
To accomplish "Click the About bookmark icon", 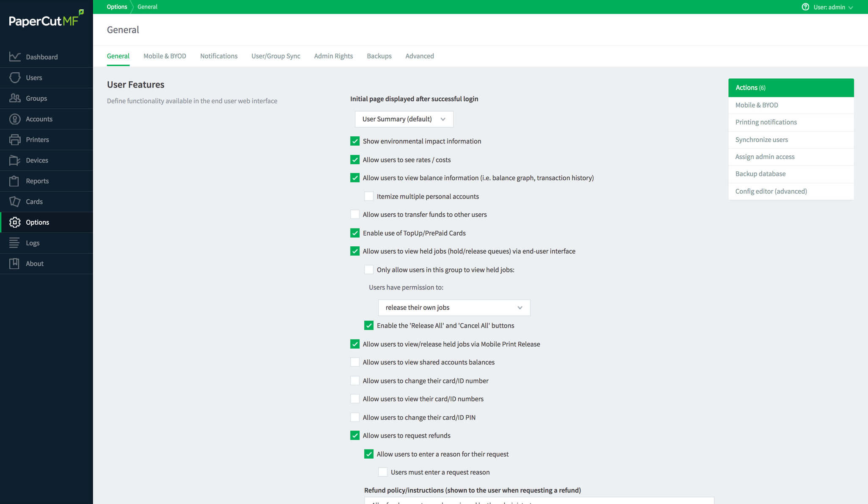I will [15, 264].
